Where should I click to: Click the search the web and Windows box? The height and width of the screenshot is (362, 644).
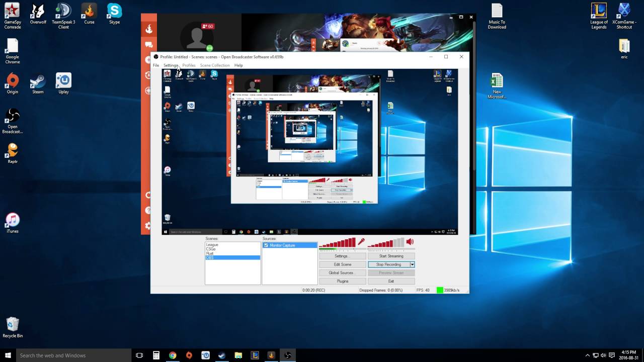click(x=73, y=355)
